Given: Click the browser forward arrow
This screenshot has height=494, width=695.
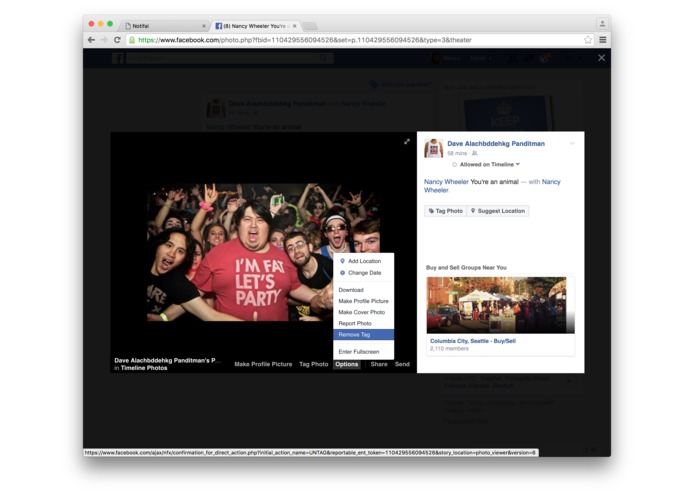Looking at the screenshot, I should 104,40.
